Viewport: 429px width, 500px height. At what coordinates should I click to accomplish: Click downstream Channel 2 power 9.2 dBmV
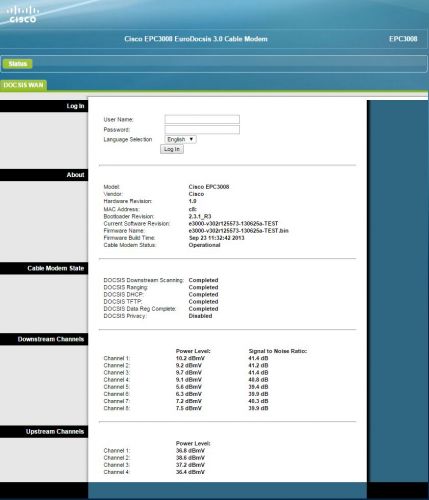click(189, 365)
